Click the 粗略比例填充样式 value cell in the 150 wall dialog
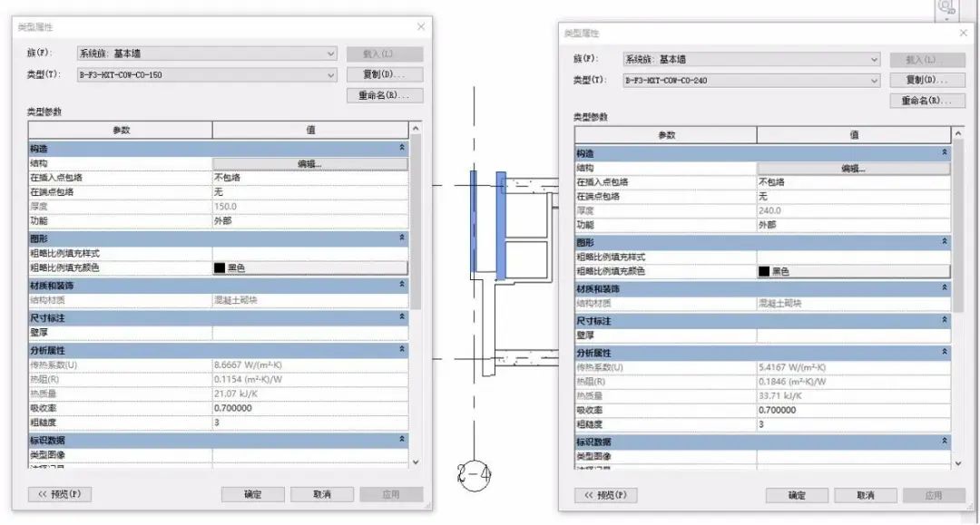This screenshot has width=980, height=525. coord(310,254)
